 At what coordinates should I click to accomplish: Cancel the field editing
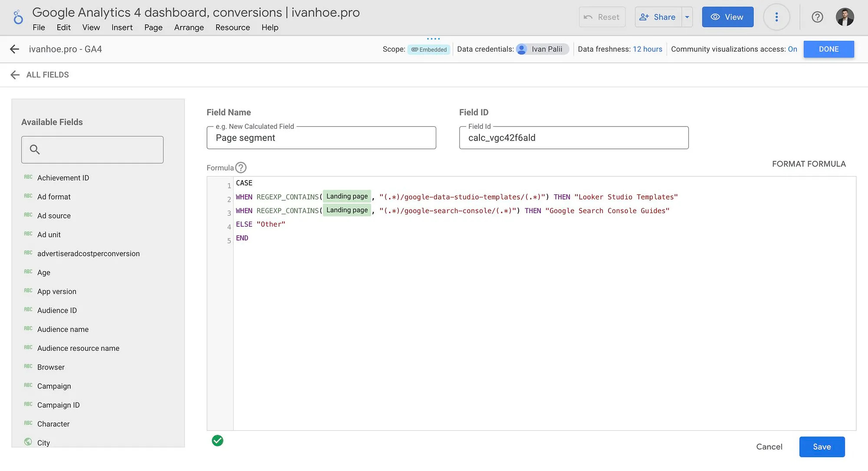click(x=769, y=447)
